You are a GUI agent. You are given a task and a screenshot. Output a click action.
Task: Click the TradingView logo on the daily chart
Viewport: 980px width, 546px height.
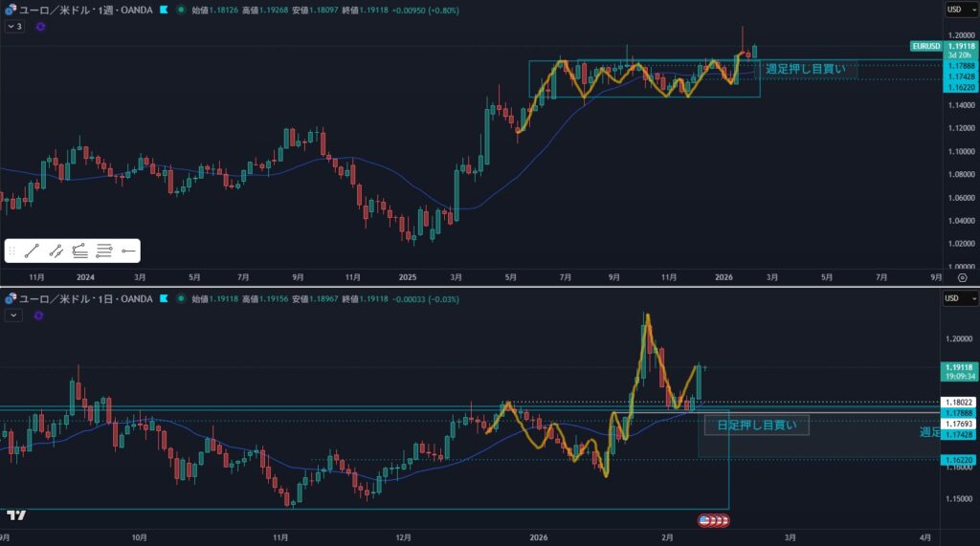(15, 515)
